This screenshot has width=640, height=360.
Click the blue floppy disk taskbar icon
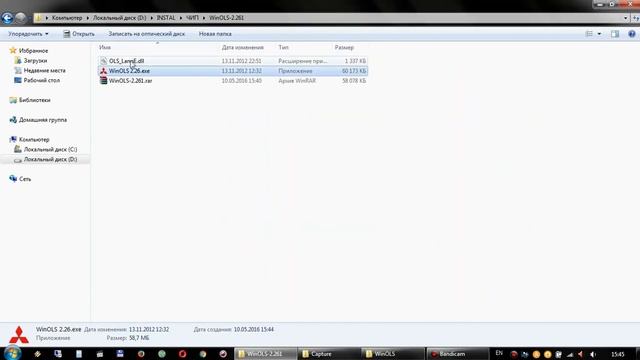pos(120,353)
